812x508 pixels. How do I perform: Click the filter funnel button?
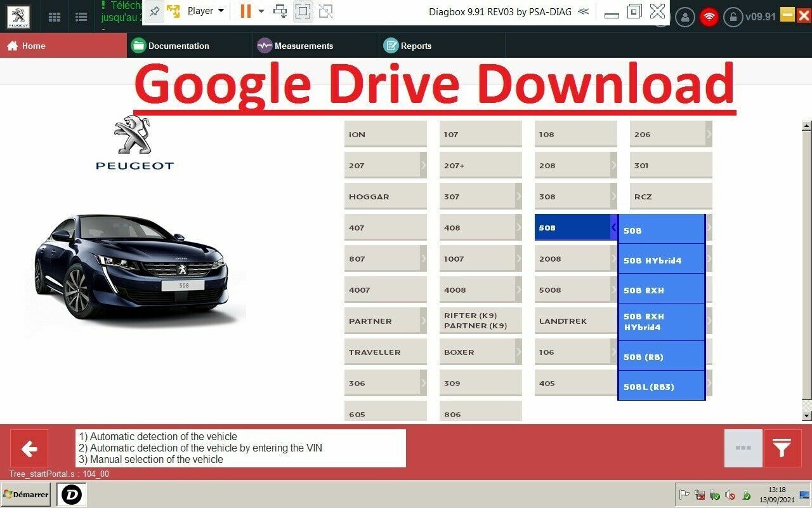(782, 448)
